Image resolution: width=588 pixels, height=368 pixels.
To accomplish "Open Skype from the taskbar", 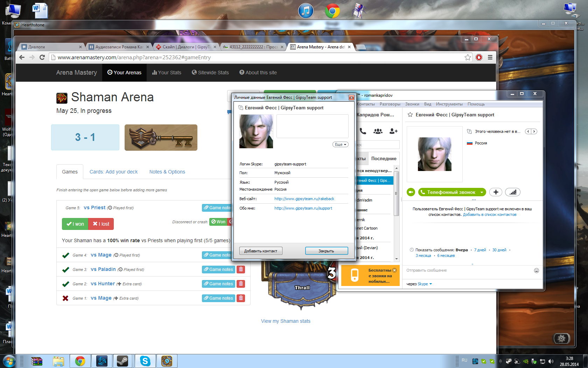I will click(x=145, y=361).
